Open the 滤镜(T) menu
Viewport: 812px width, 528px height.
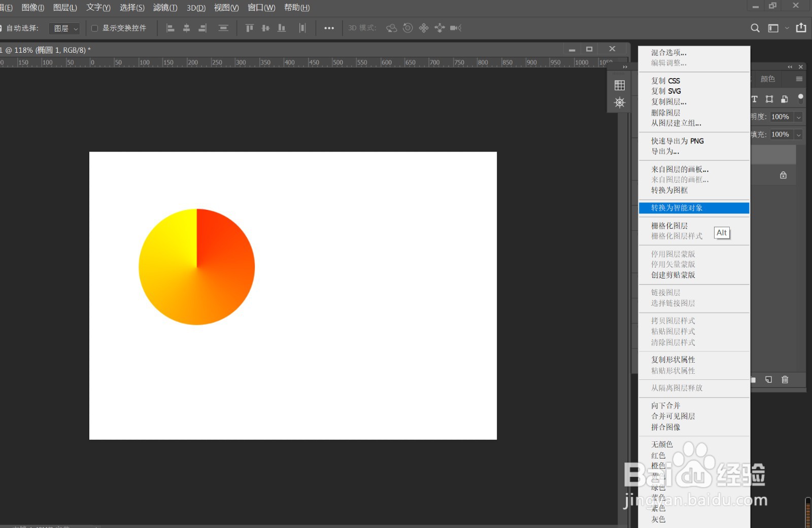click(165, 8)
